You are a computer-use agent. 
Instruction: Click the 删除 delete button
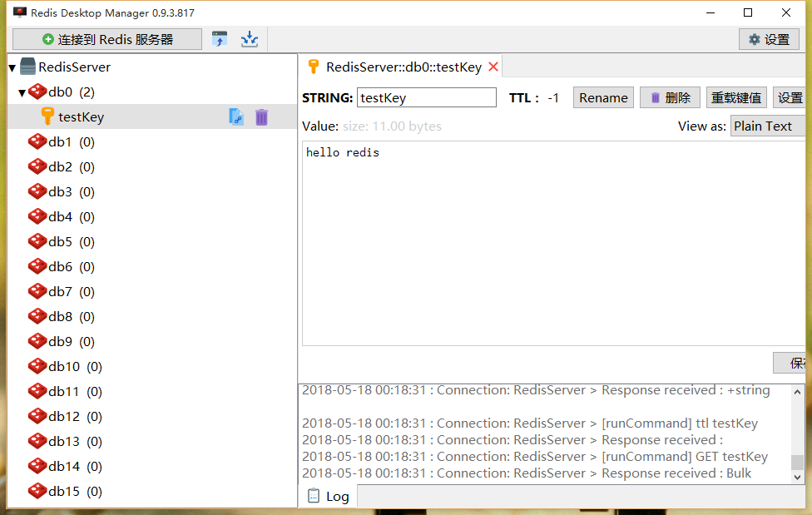tap(670, 97)
